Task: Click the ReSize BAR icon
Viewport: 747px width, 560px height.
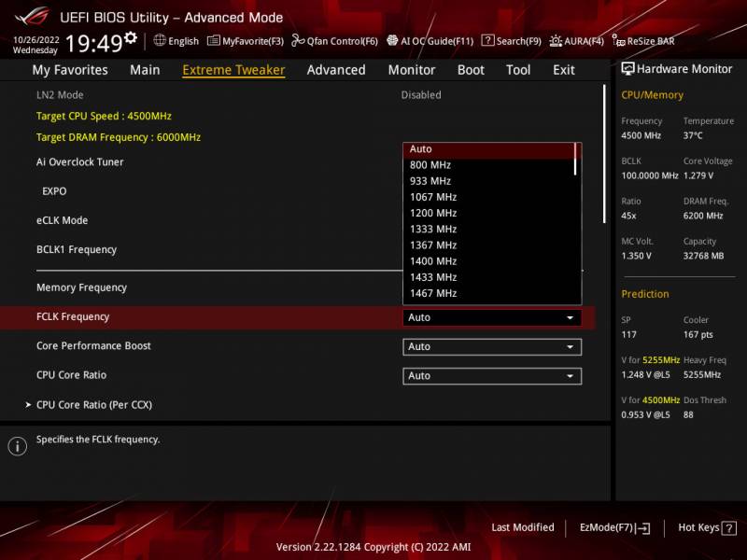Action: [x=618, y=41]
